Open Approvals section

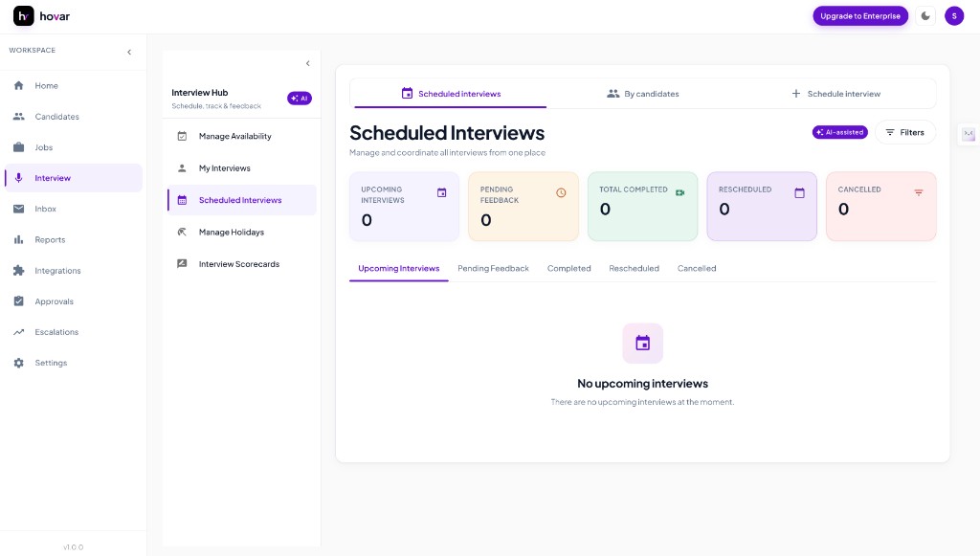point(73,301)
